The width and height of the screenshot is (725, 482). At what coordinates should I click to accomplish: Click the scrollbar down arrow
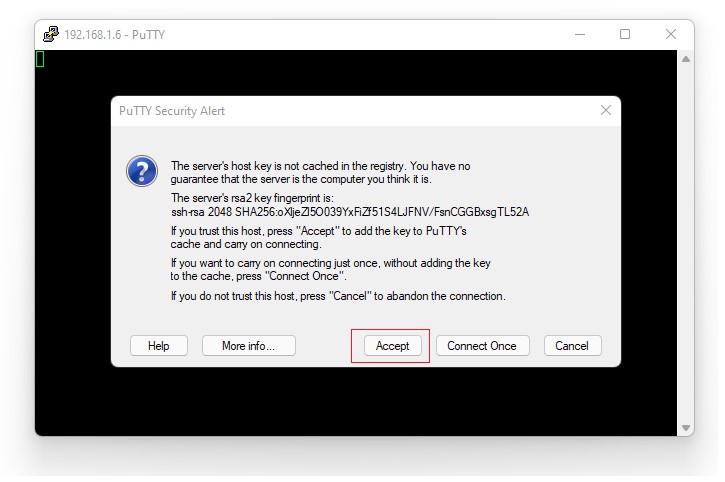tap(686, 428)
